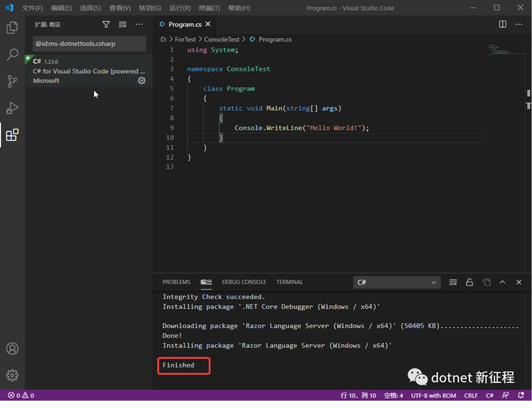Image resolution: width=532 pixels, height=401 pixels.
Task: Click 'using System;' on line 1
Action: [213, 50]
